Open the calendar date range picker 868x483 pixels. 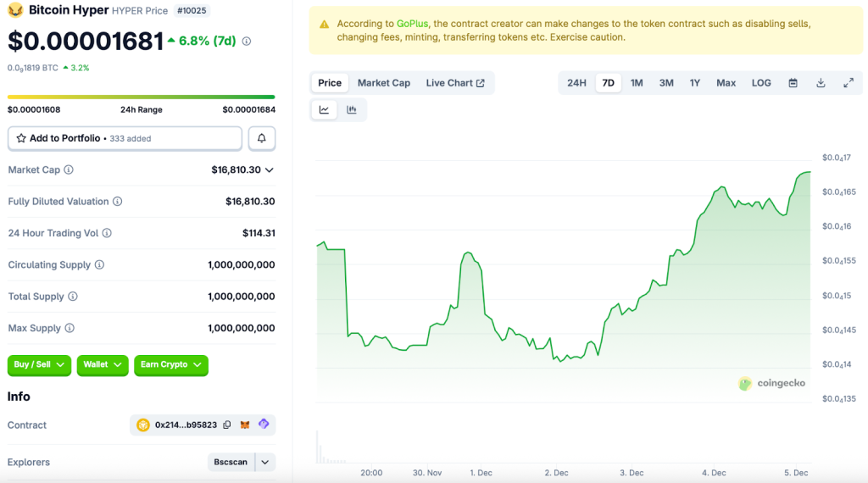pyautogui.click(x=793, y=83)
